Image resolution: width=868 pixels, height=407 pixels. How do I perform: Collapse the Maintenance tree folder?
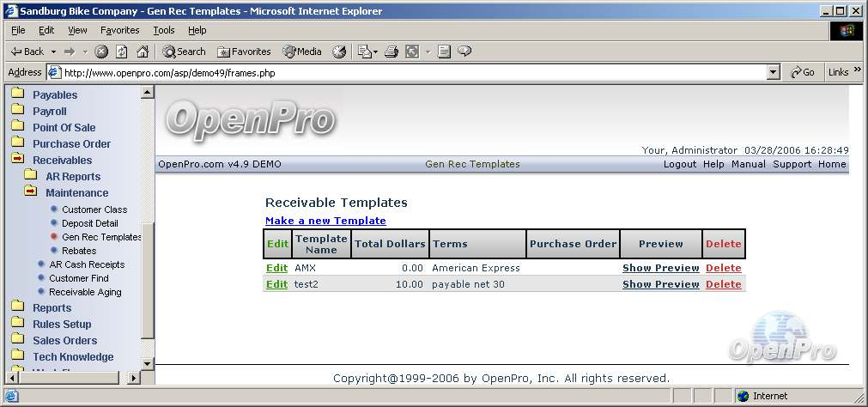point(31,192)
